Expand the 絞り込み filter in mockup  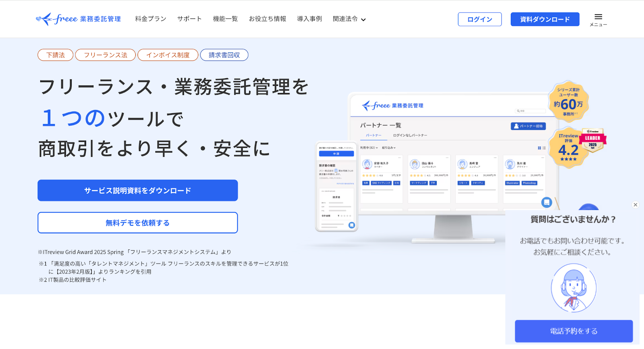pyautogui.click(x=388, y=148)
